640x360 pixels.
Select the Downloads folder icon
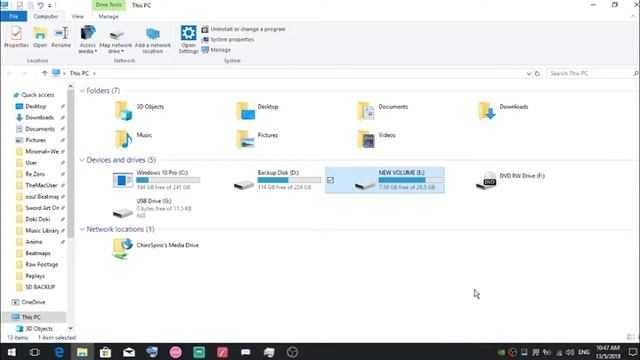[487, 111]
